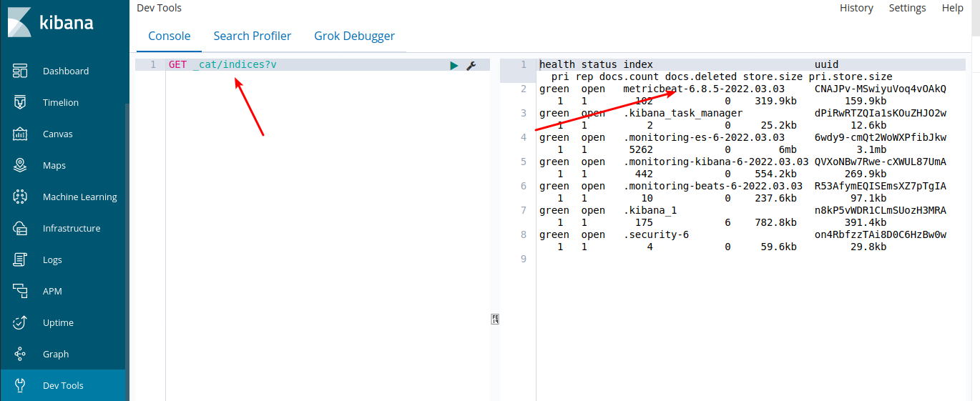
Task: Click uuid R53AfymEQISEmsXZ7pTgIA in output
Action: [x=881, y=186]
